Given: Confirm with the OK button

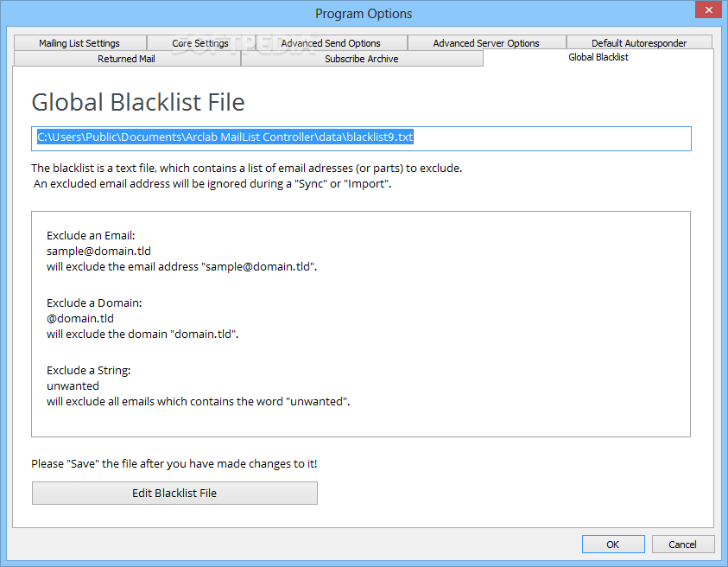Looking at the screenshot, I should coord(613,545).
